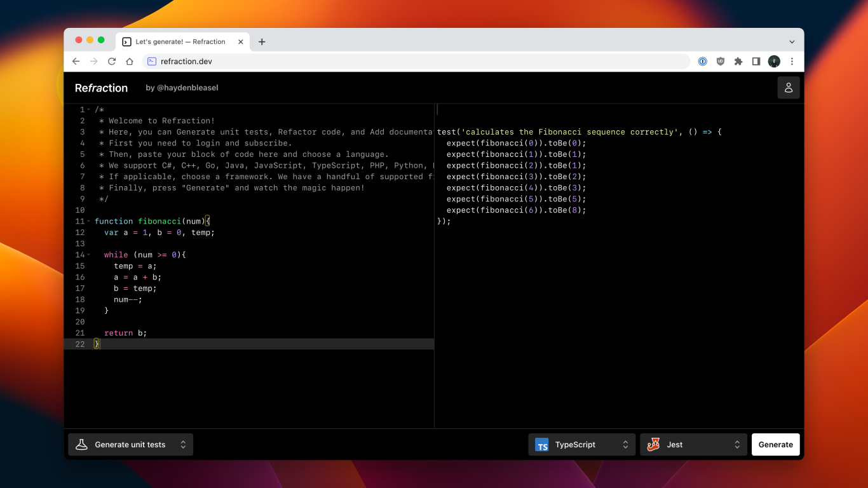Open the user account profile icon
Viewport: 868px width, 488px height.
(x=788, y=88)
